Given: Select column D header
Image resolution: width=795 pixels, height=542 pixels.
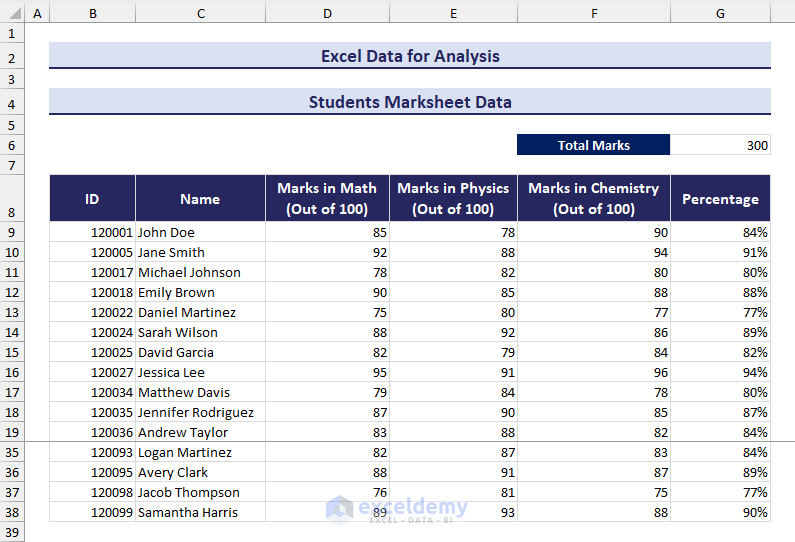Looking at the screenshot, I should [327, 13].
